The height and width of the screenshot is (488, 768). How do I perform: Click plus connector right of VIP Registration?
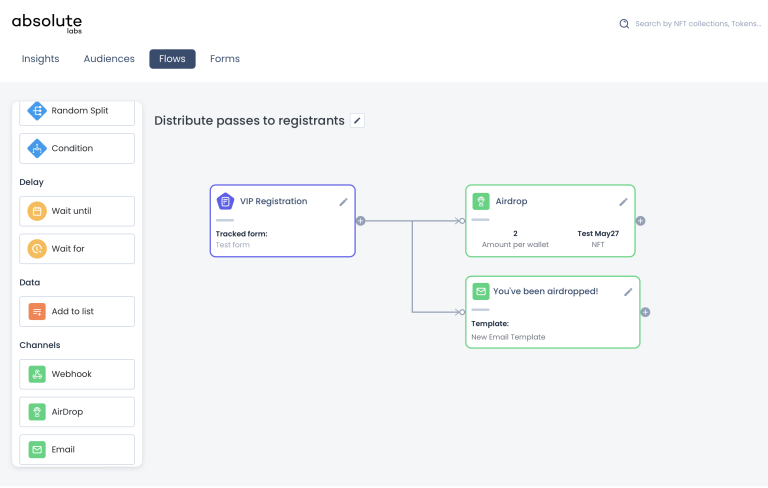[x=361, y=221]
